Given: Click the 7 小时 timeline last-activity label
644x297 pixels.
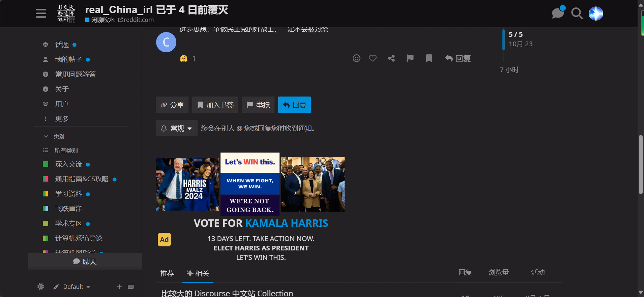Looking at the screenshot, I should 509,70.
